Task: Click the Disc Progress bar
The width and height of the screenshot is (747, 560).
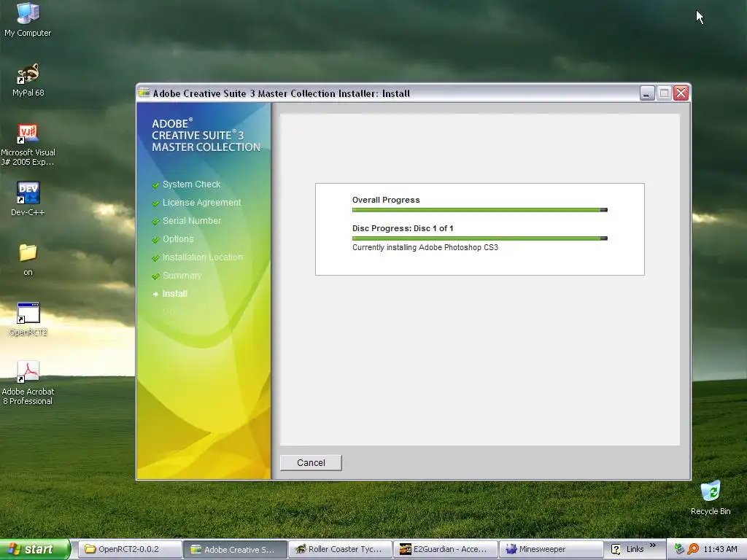Action: click(480, 238)
